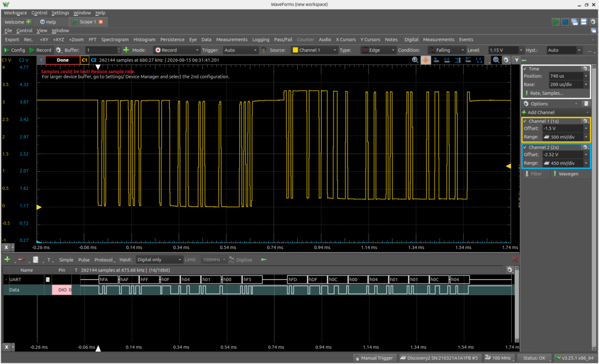This screenshot has height=364, width=599.
Task: Click the green minus icon above Time panel
Action: (524, 60)
